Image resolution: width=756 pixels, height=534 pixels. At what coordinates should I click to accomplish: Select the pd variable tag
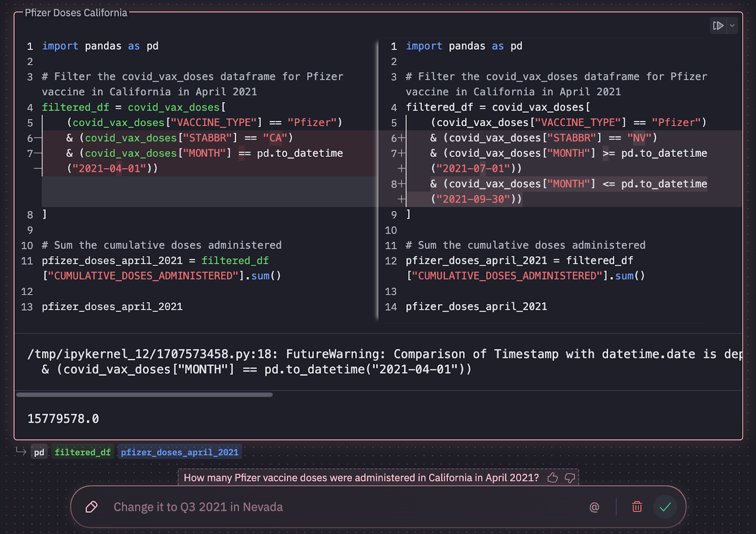(x=39, y=452)
